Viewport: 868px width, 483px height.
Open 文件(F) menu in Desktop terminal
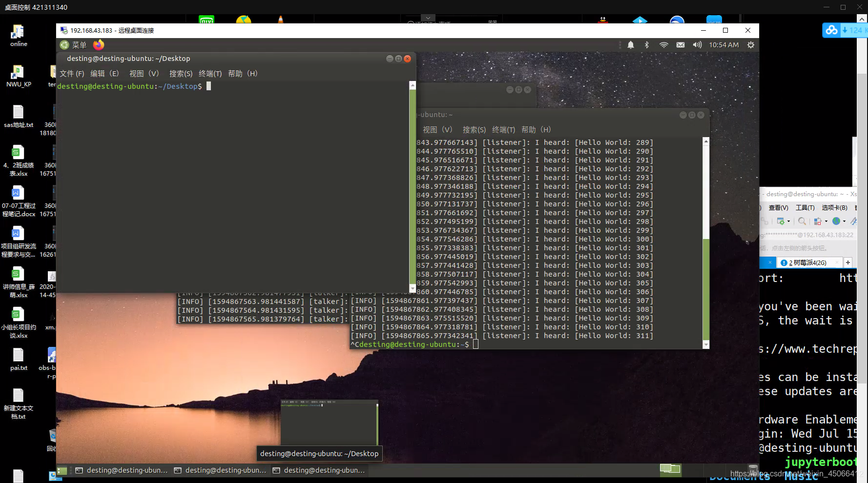pyautogui.click(x=72, y=74)
